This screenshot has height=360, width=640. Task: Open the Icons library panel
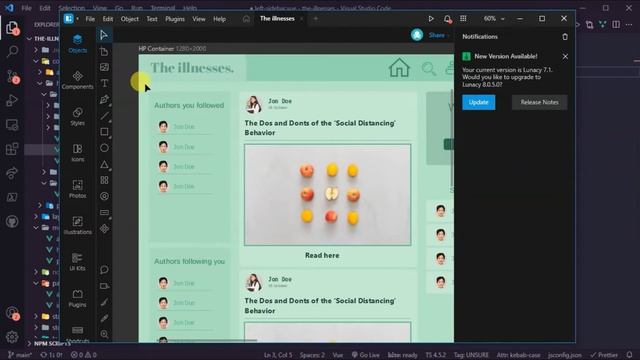78,153
